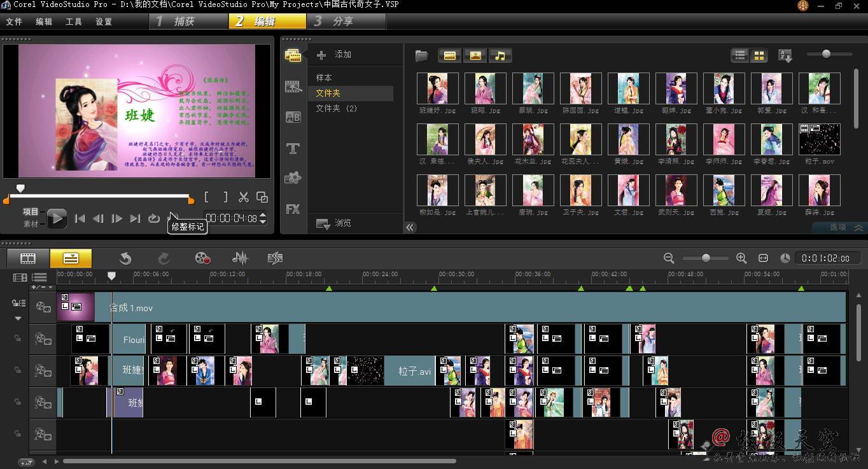This screenshot has width=868, height=469.
Task: Open the 设置 menu
Action: click(x=104, y=22)
